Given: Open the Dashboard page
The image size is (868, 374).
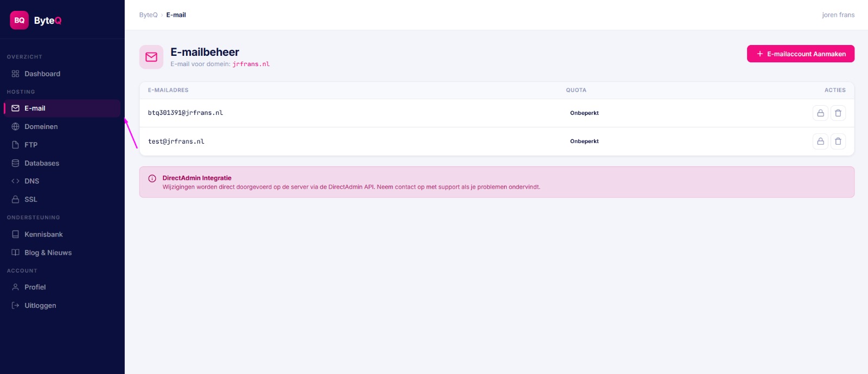Looking at the screenshot, I should click(42, 74).
